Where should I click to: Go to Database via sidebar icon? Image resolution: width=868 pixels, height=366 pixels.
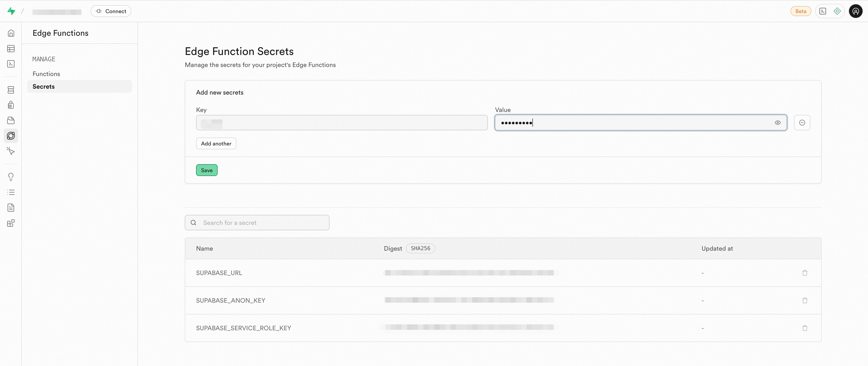(11, 90)
